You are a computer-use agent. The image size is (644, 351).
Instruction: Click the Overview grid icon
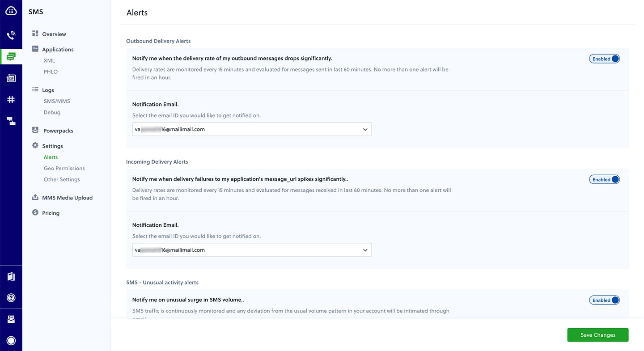[35, 34]
